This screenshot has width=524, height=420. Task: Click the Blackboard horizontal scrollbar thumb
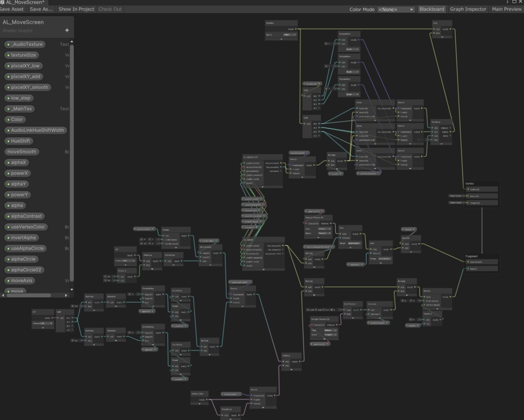click(29, 295)
